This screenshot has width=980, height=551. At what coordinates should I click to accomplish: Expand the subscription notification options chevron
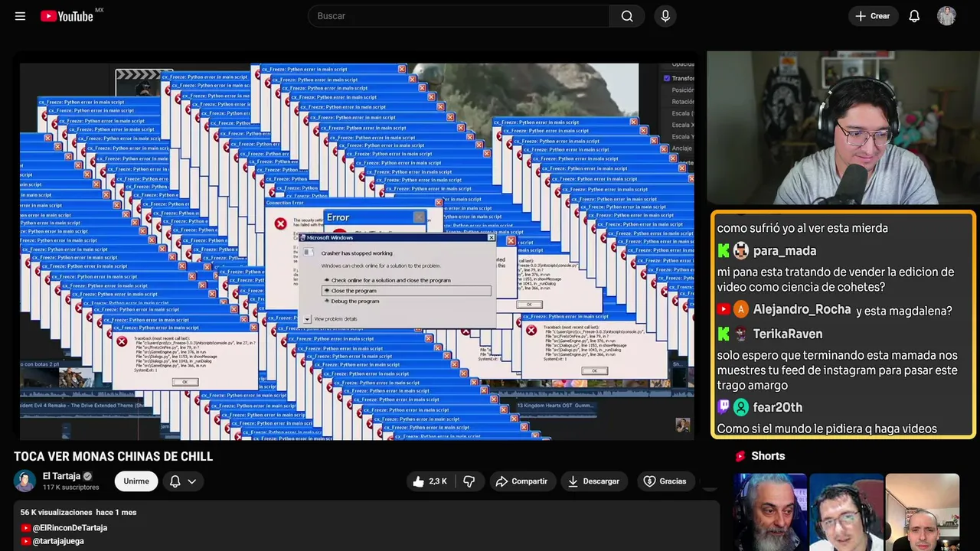pos(192,481)
